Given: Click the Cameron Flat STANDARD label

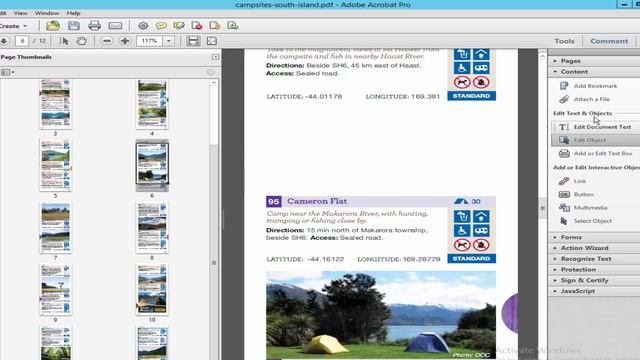Looking at the screenshot, I should [471, 258].
